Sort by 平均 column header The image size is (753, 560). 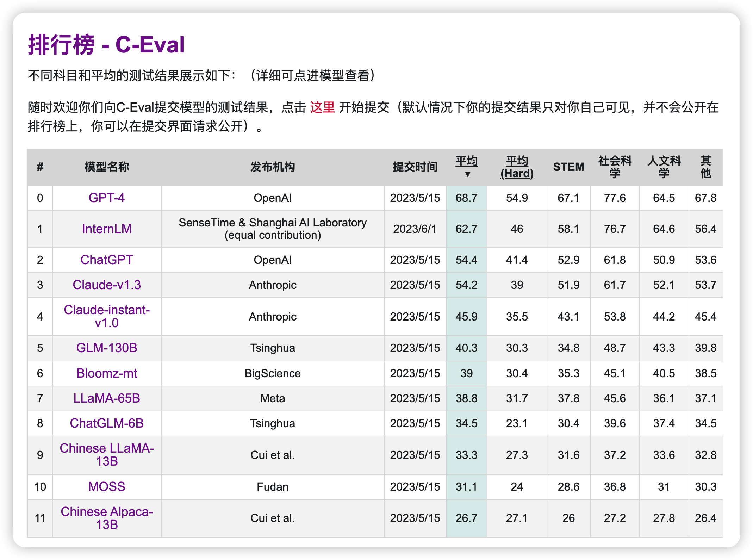pos(466,161)
